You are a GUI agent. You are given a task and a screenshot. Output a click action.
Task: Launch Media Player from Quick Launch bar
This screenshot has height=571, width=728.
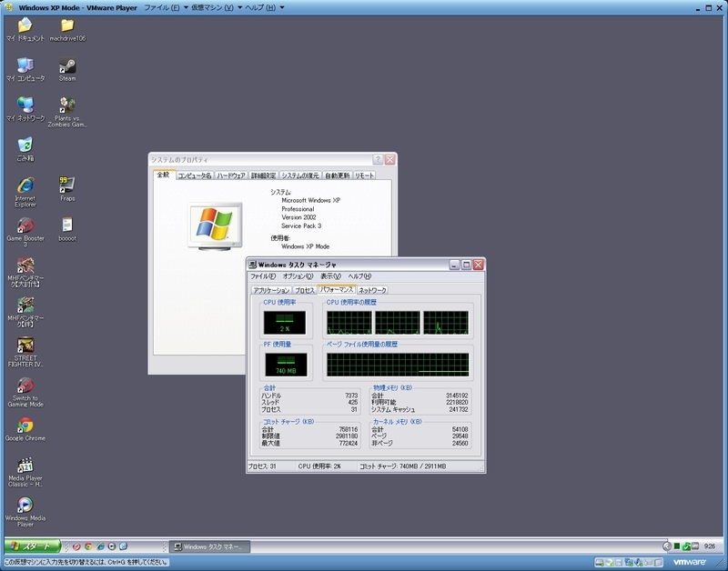pos(111,546)
